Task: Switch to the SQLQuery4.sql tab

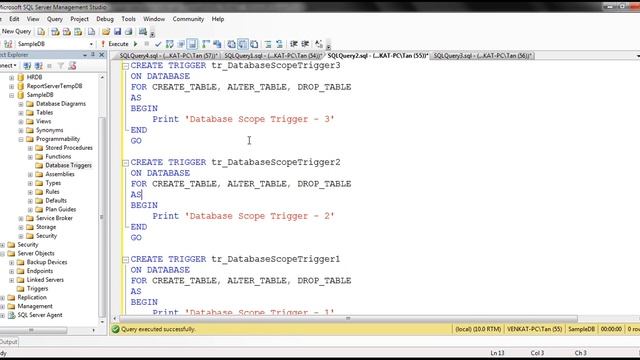Action: (x=168, y=56)
